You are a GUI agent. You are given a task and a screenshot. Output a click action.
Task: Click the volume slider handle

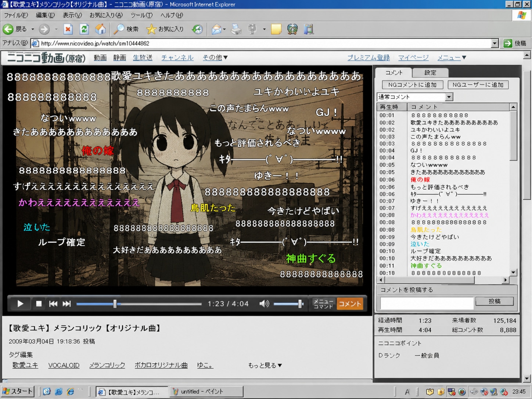coord(300,304)
